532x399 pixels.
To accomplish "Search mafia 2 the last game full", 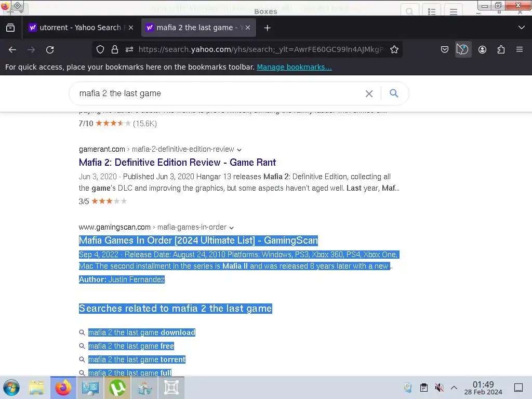I will (129, 373).
